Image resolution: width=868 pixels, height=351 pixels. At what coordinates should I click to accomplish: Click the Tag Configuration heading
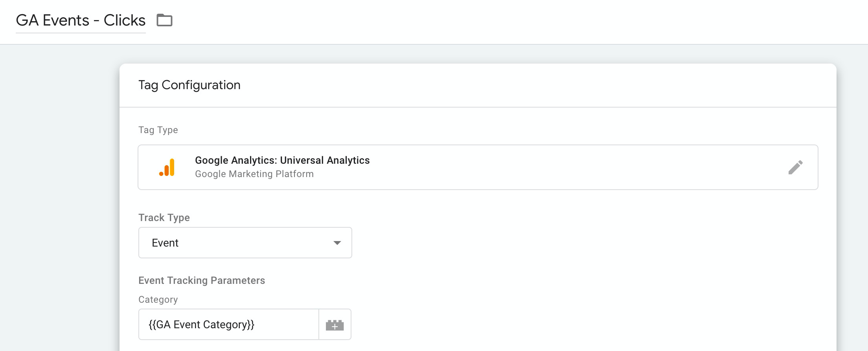(189, 85)
